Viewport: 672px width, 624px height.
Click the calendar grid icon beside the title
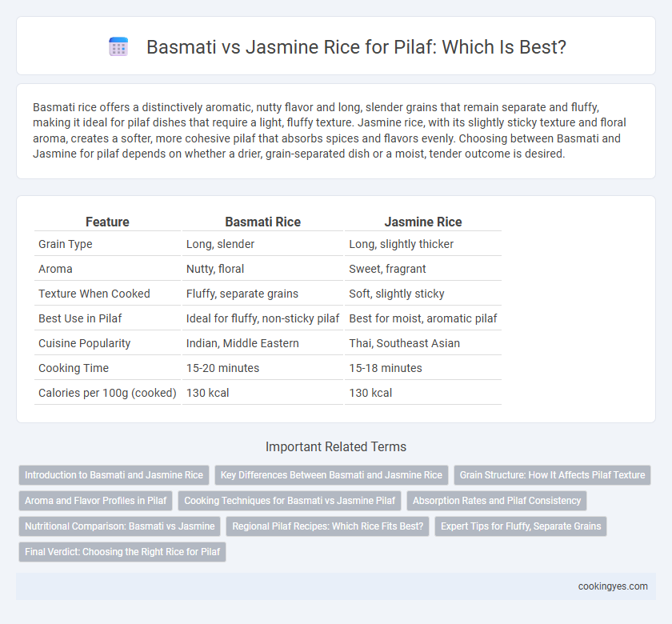[x=118, y=46]
